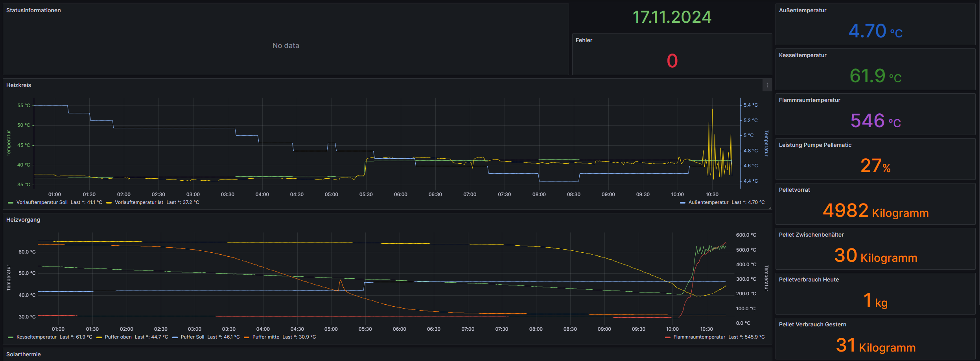Open the Heizkreis panel three-dot menu
The image size is (980, 361).
(767, 85)
